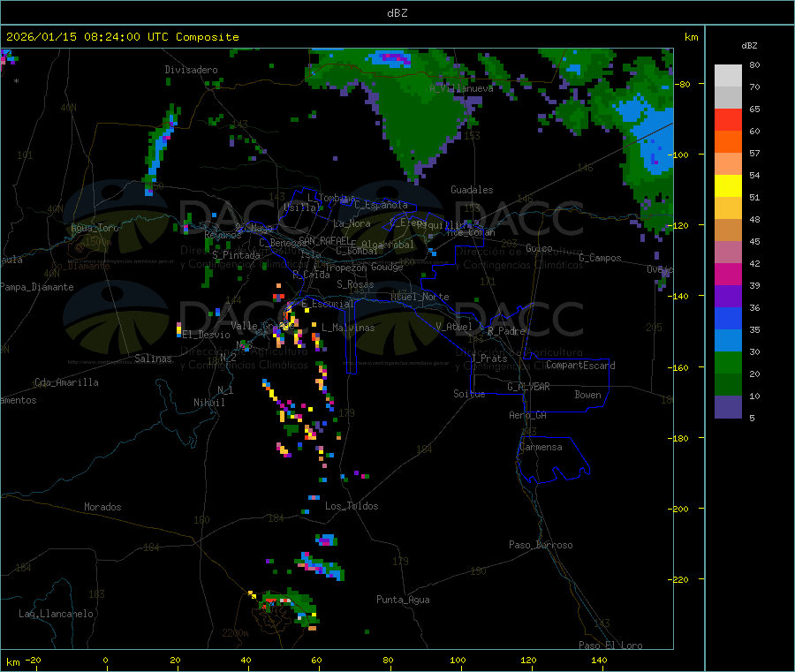Click the Aero_GA map label
This screenshot has width=795, height=672.
click(527, 415)
